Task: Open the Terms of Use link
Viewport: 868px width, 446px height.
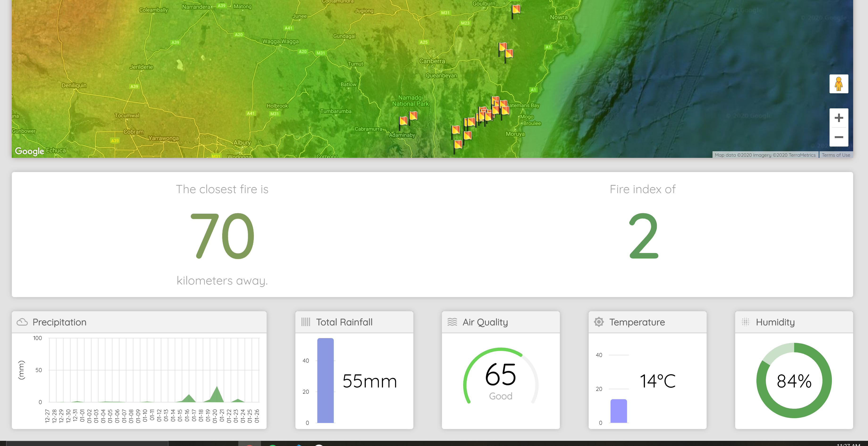Action: [x=836, y=155]
